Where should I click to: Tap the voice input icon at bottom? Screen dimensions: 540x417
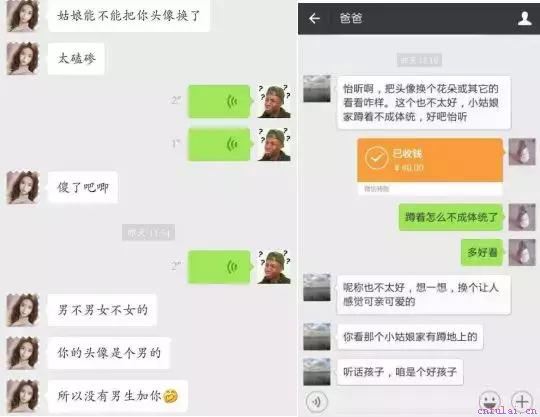tap(316, 402)
